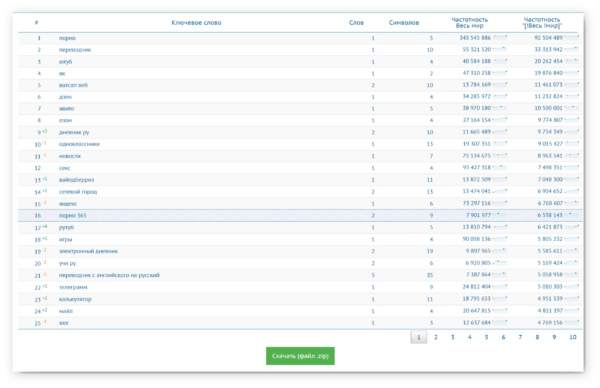Click the keyword одноклассники
Viewport: 600px width, 388px height.
point(79,144)
